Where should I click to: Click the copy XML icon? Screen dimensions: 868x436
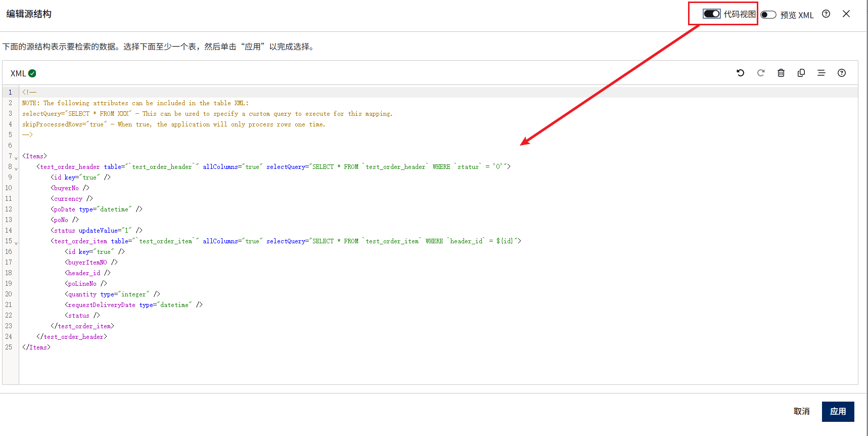[801, 73]
